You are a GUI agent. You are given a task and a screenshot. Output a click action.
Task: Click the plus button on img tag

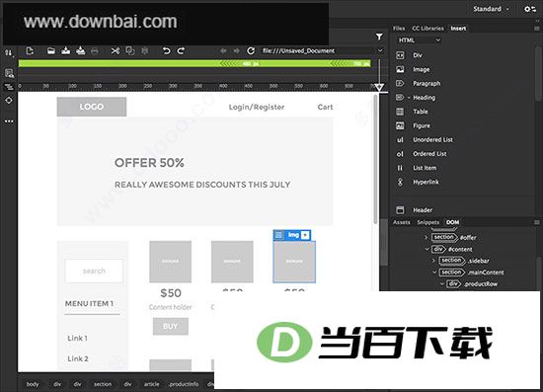[x=305, y=235]
